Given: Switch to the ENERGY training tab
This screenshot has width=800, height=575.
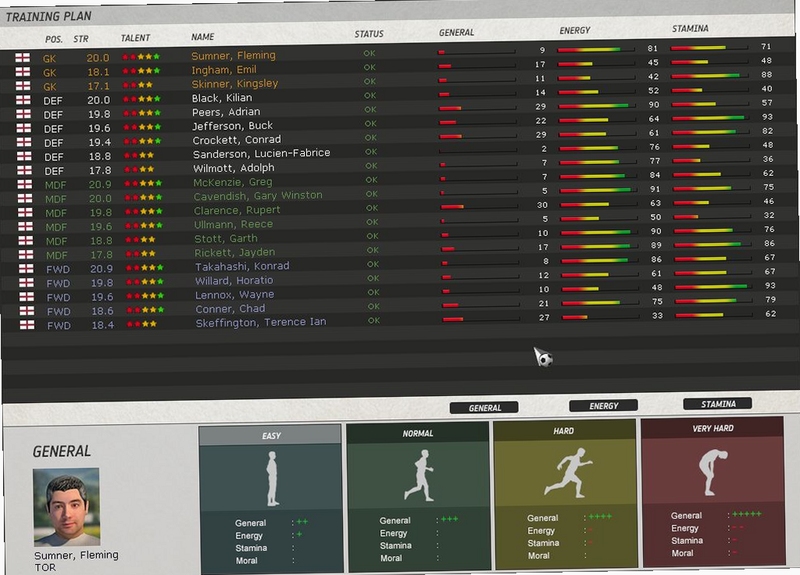Looking at the screenshot, I should (604, 406).
